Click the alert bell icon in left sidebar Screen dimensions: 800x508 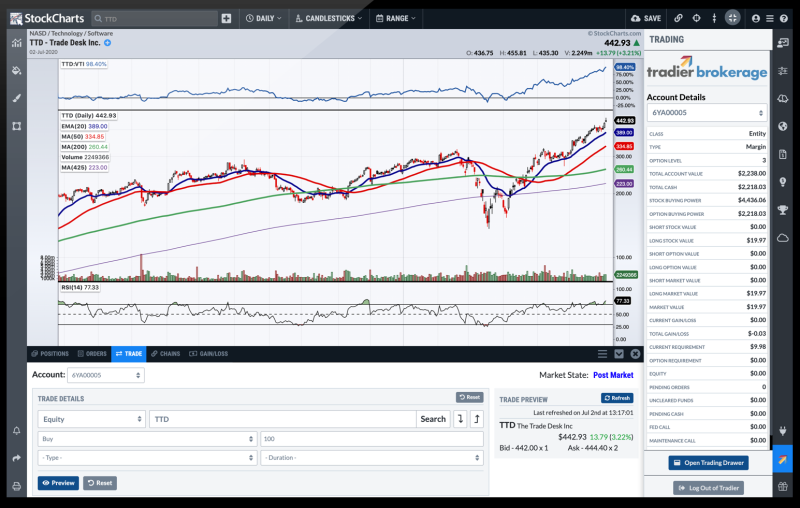(x=16, y=431)
